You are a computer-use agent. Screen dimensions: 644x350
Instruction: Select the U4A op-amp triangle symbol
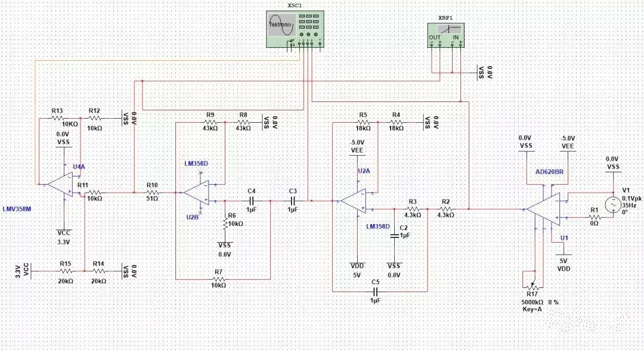click(60, 184)
